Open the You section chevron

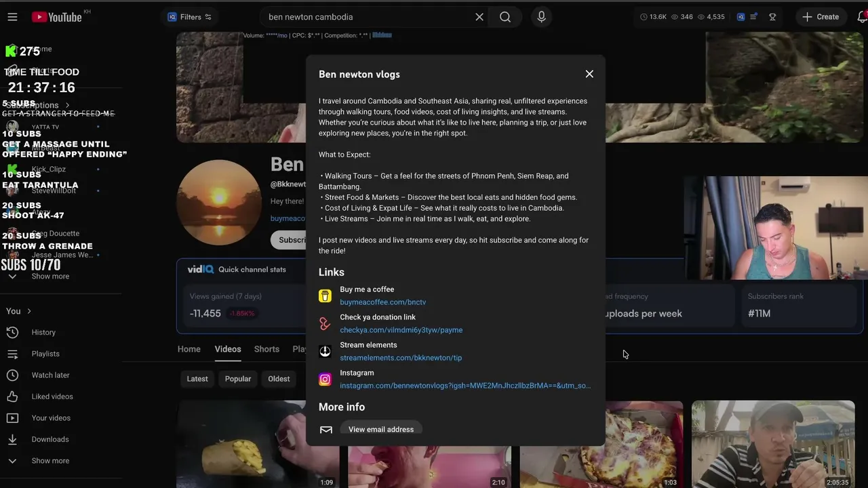[x=29, y=311]
